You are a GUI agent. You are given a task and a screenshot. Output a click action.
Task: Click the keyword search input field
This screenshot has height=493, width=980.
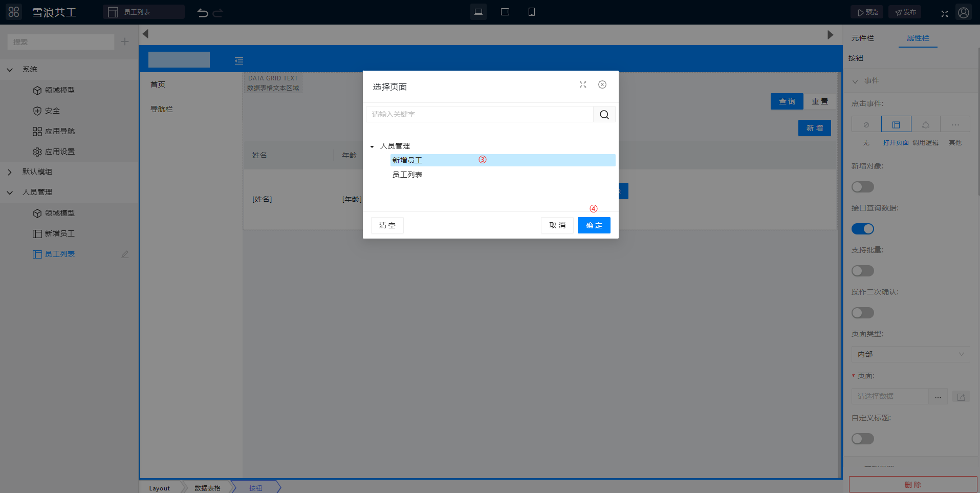pos(479,115)
